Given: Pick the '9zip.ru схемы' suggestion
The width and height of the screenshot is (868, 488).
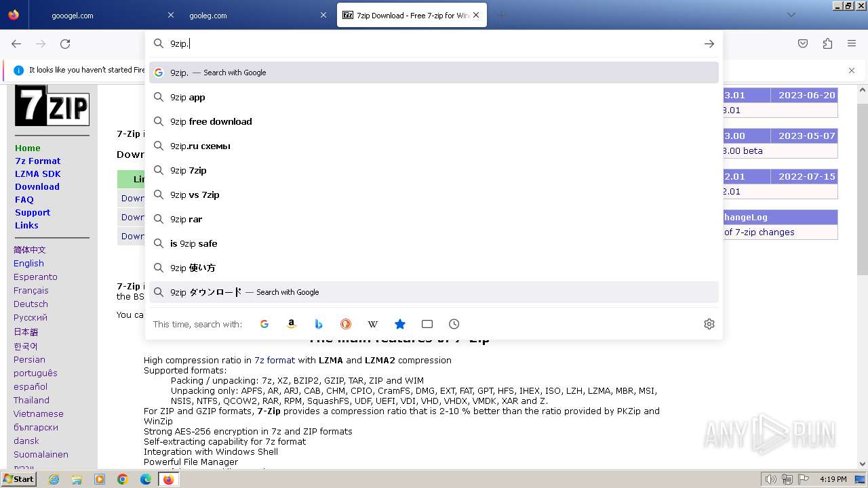Looking at the screenshot, I should point(434,146).
